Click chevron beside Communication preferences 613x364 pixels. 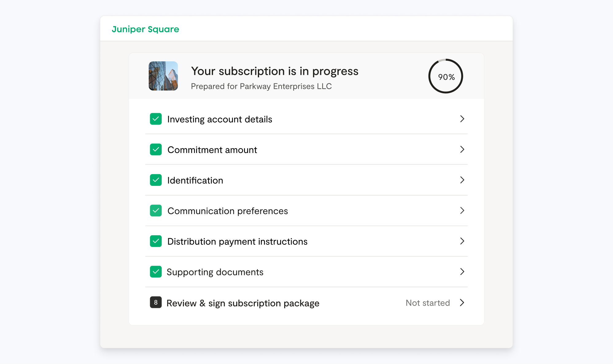pyautogui.click(x=462, y=211)
